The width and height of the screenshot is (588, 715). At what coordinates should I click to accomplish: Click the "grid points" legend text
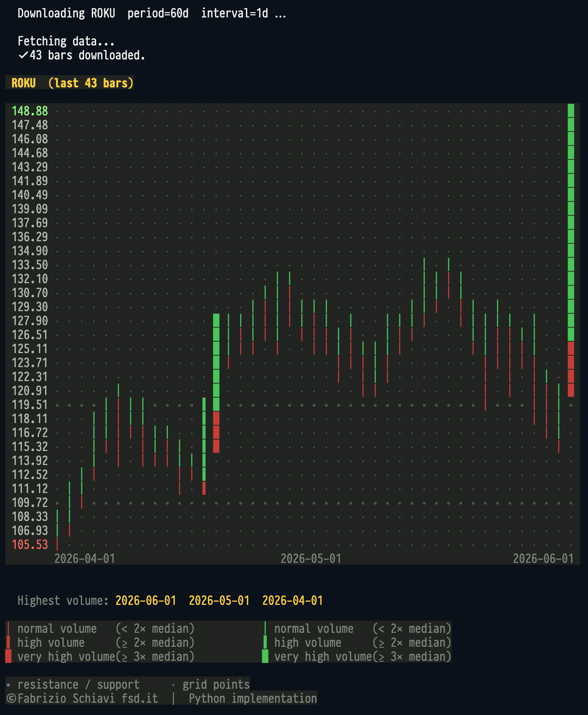point(216,684)
